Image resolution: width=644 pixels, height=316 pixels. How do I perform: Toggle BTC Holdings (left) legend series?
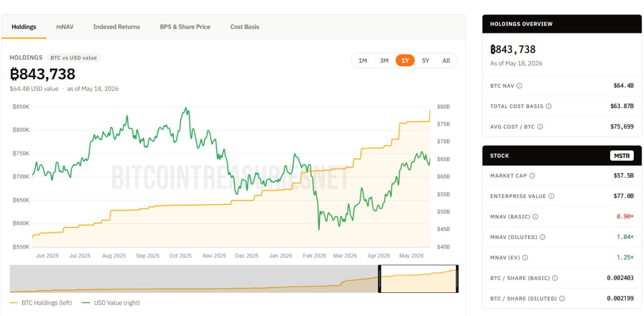point(41,302)
